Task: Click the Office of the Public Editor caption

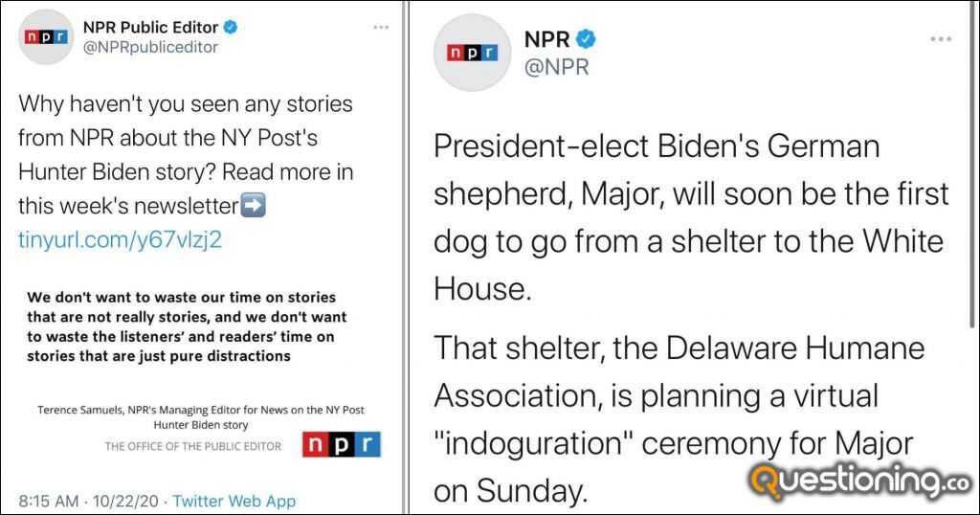Action: 193,446
